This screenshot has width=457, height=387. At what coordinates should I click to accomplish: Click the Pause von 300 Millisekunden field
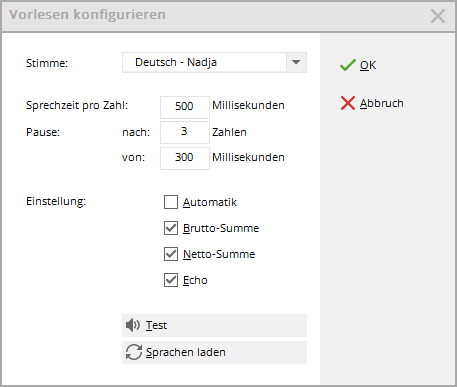tap(185, 158)
